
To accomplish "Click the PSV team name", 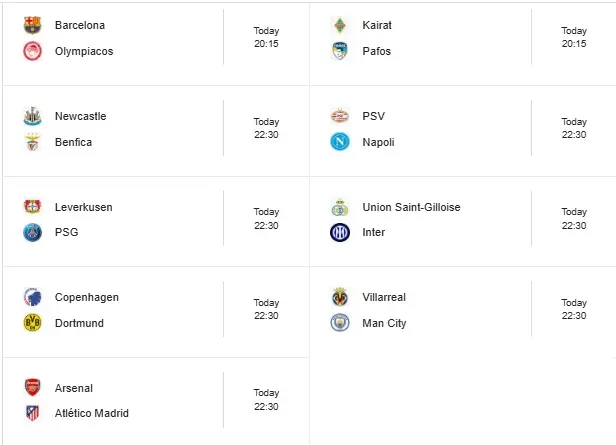I will point(373,116).
